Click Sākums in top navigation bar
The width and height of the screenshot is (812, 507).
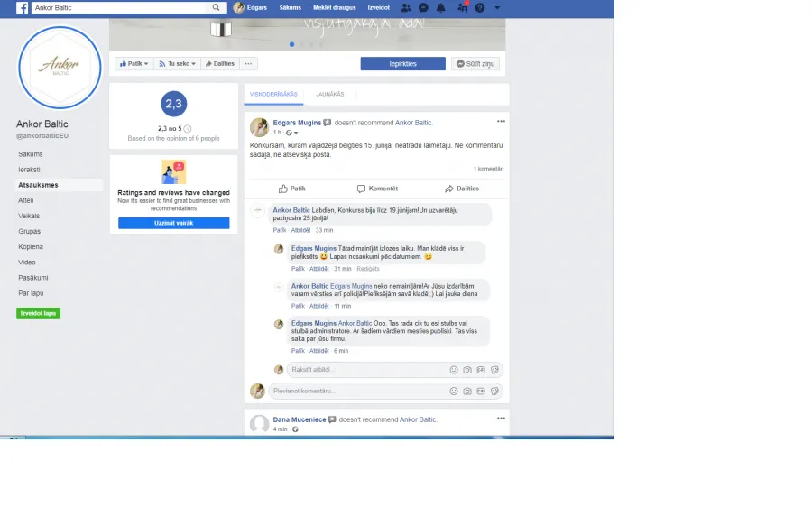pyautogui.click(x=290, y=8)
